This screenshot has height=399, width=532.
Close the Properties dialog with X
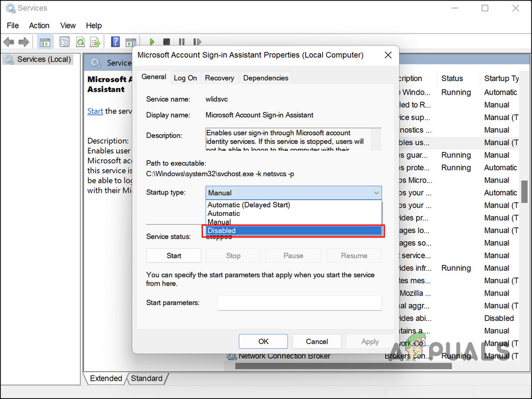(388, 55)
